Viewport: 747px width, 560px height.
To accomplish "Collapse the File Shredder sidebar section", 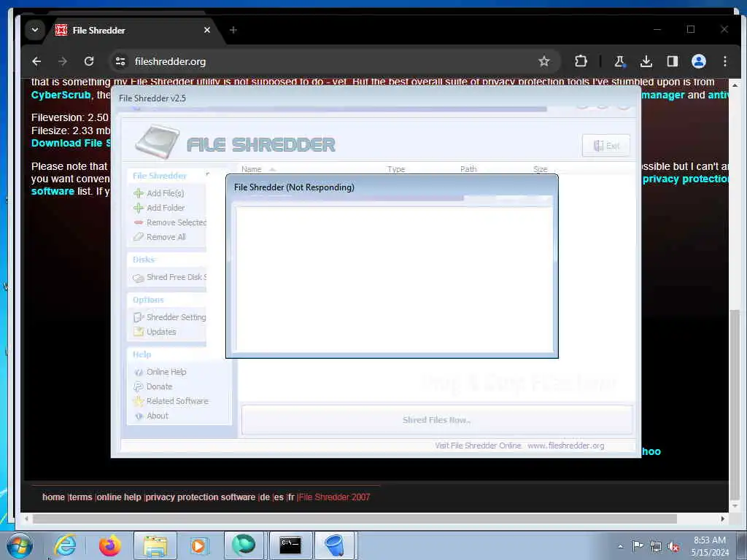I will coord(207,175).
